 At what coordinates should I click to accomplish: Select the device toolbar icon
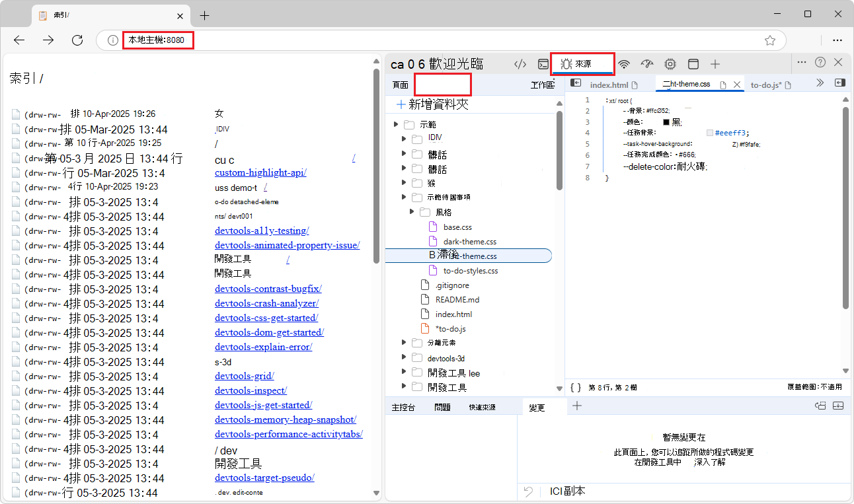click(x=693, y=63)
